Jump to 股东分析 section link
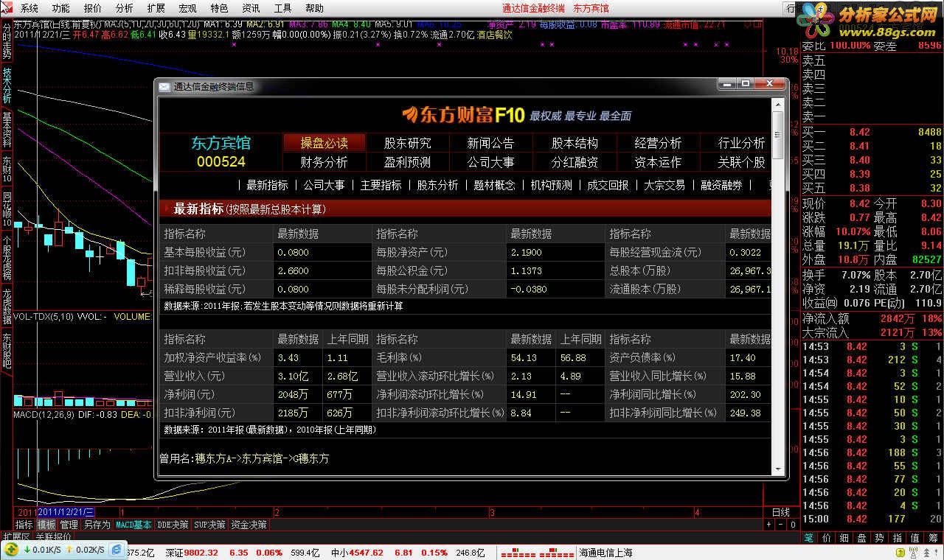 tap(437, 185)
